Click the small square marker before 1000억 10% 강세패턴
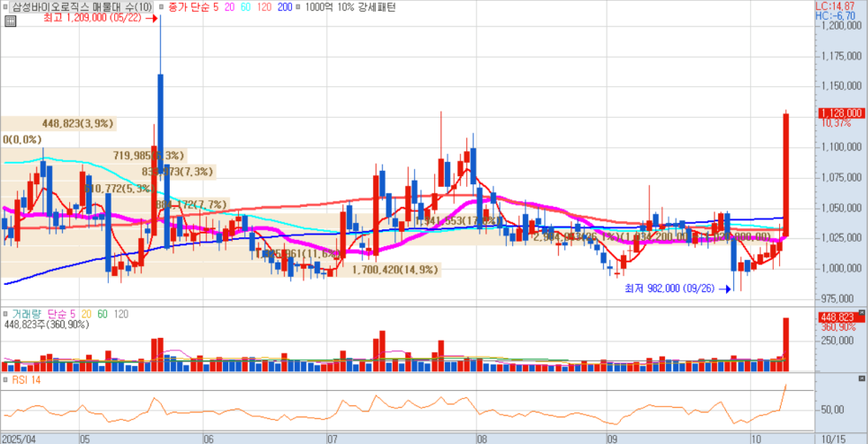 [298, 8]
